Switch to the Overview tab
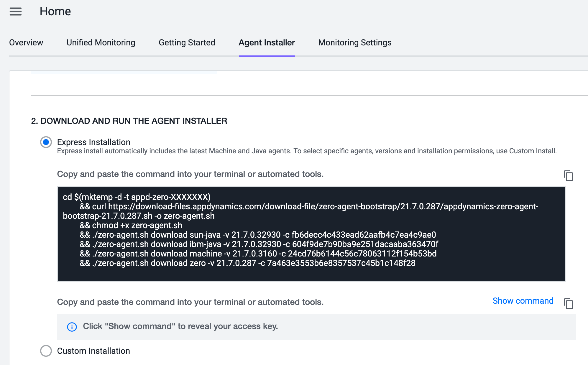Image resolution: width=588 pixels, height=365 pixels. tap(26, 42)
